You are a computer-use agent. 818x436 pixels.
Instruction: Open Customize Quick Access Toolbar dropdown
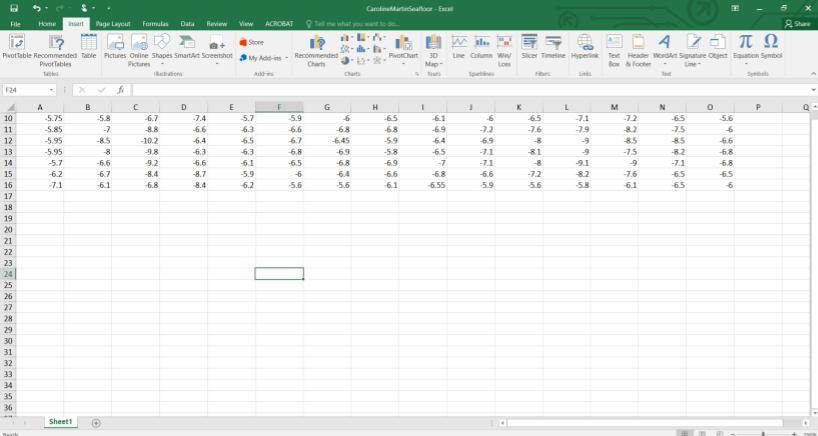(109, 8)
